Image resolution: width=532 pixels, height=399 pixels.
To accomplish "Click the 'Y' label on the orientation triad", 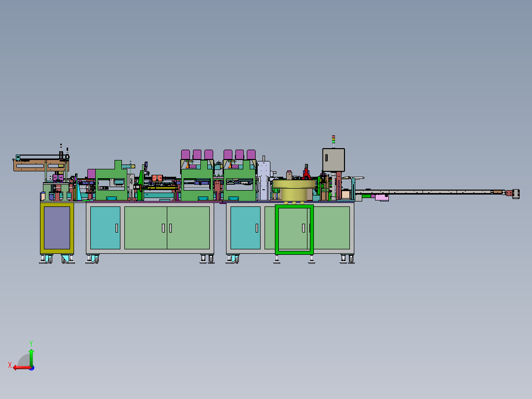I will pos(31,343).
